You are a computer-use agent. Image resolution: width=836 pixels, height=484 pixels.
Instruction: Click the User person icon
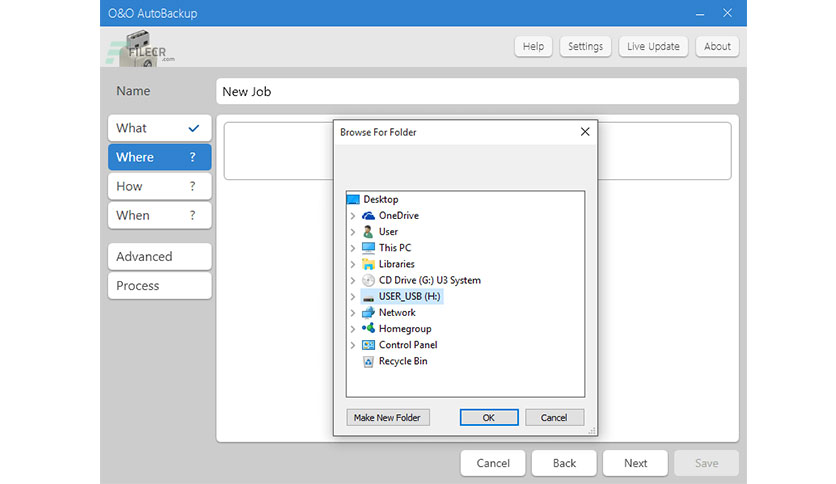coord(368,231)
